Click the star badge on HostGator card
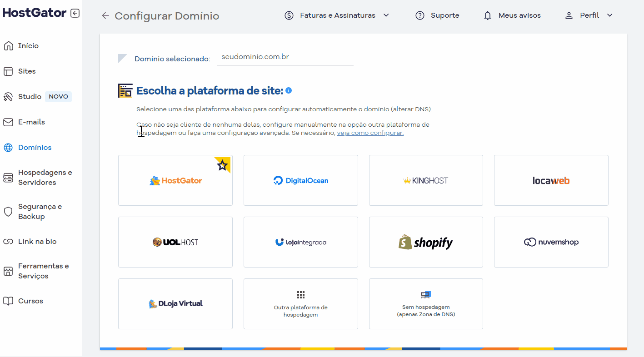 click(222, 165)
